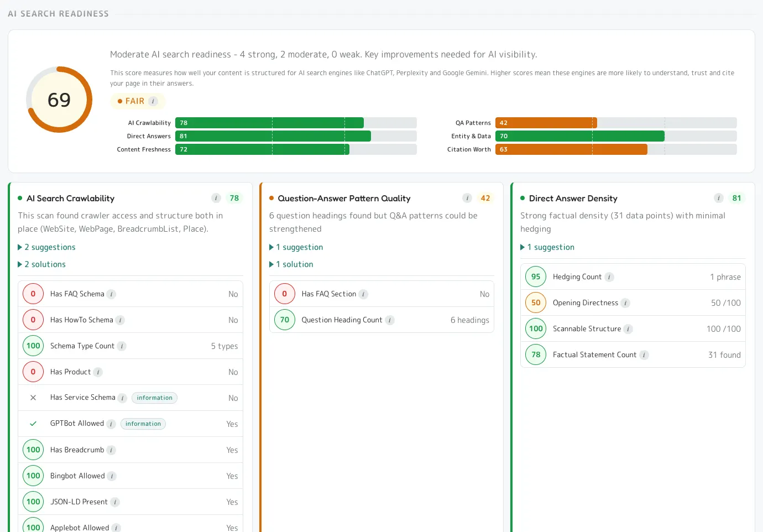Click the 'AI Search Crawlability' card title
This screenshot has width=763, height=532.
tap(71, 199)
